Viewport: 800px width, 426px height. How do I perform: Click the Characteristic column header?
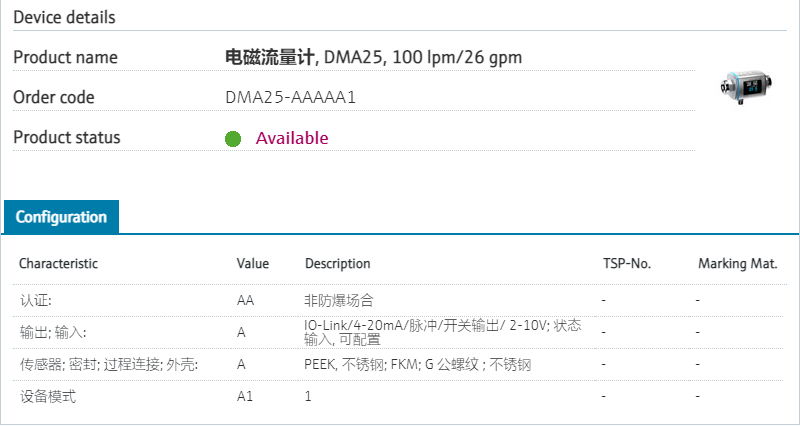pos(59,264)
